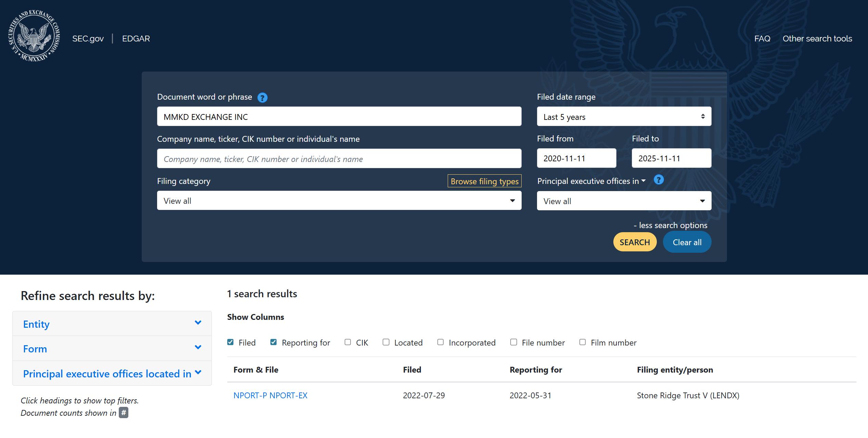This screenshot has width=868, height=438.
Task: Click the SEC seal logo
Action: [x=34, y=36]
